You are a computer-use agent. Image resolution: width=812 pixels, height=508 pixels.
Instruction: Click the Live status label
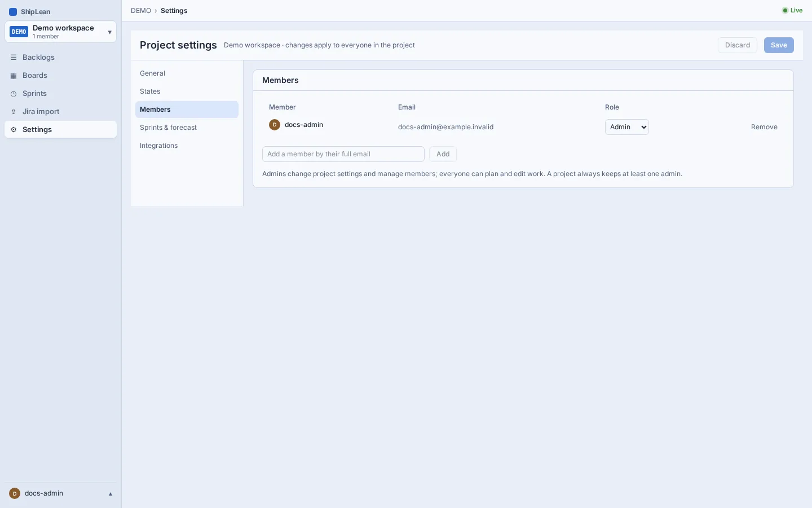point(796,11)
